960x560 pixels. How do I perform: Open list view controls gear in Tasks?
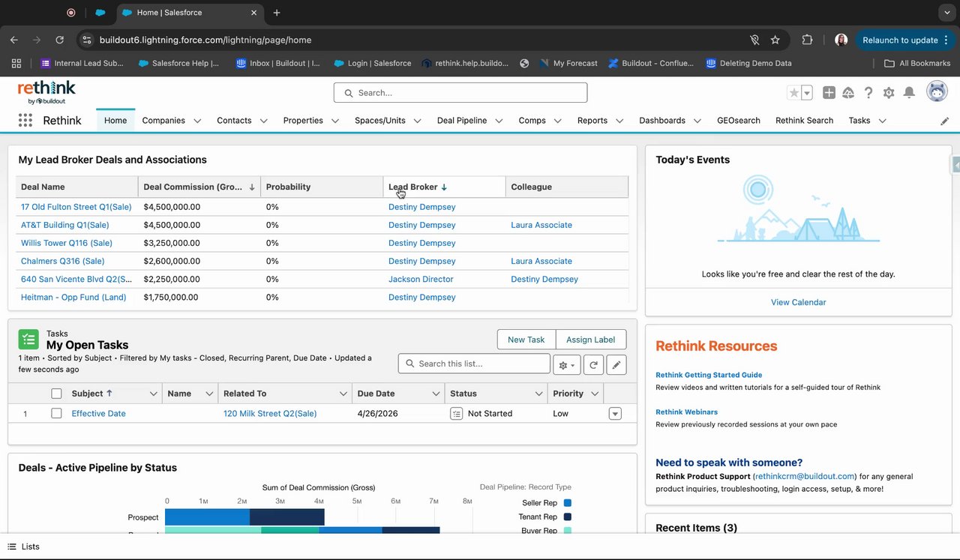pos(566,365)
